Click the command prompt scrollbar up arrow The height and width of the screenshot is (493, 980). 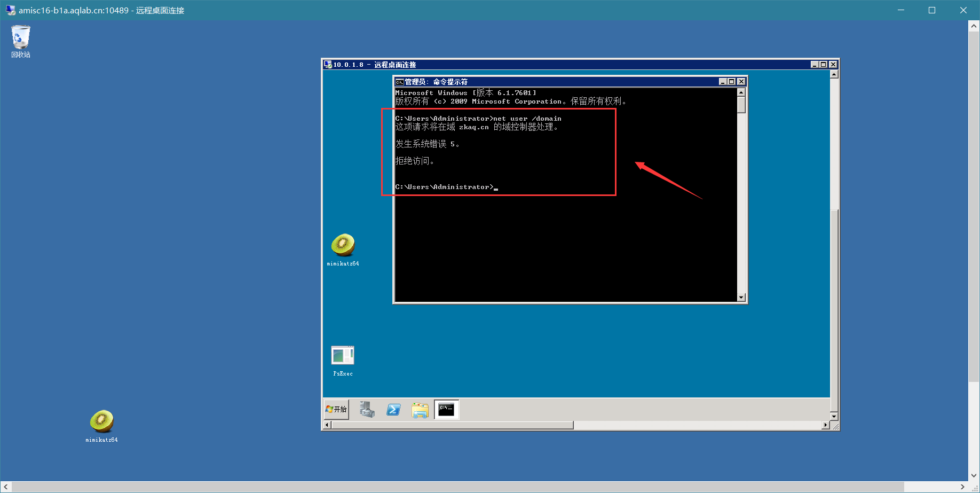(x=741, y=92)
